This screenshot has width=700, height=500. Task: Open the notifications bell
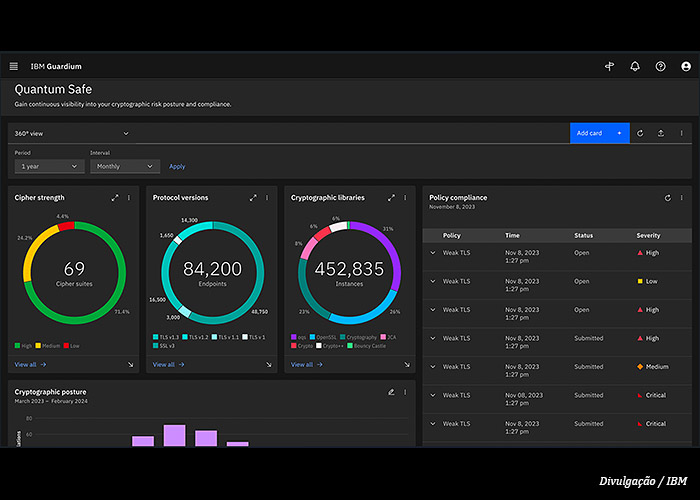pyautogui.click(x=635, y=67)
